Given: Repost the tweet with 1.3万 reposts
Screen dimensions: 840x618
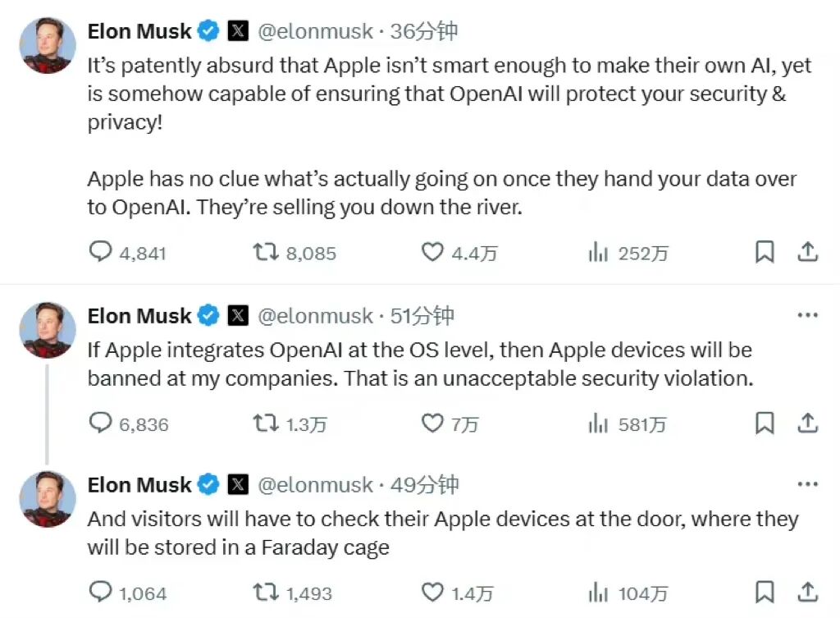Looking at the screenshot, I should pyautogui.click(x=265, y=423).
